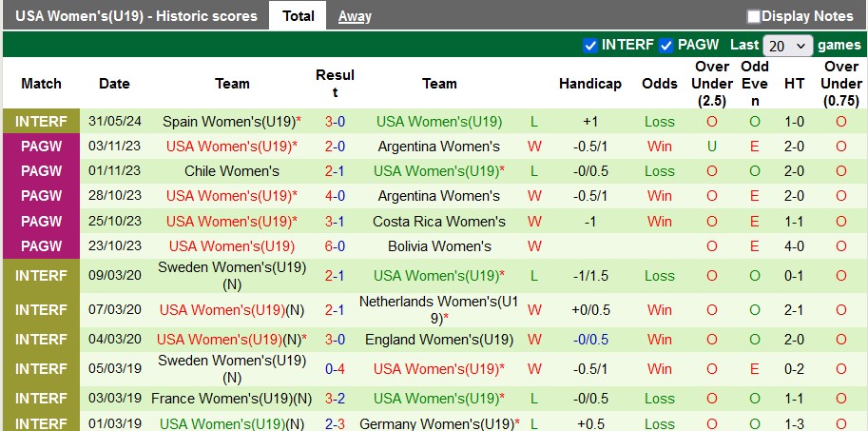This screenshot has width=868, height=431.
Task: Open England Women's(U19) team link
Action: pos(439,340)
